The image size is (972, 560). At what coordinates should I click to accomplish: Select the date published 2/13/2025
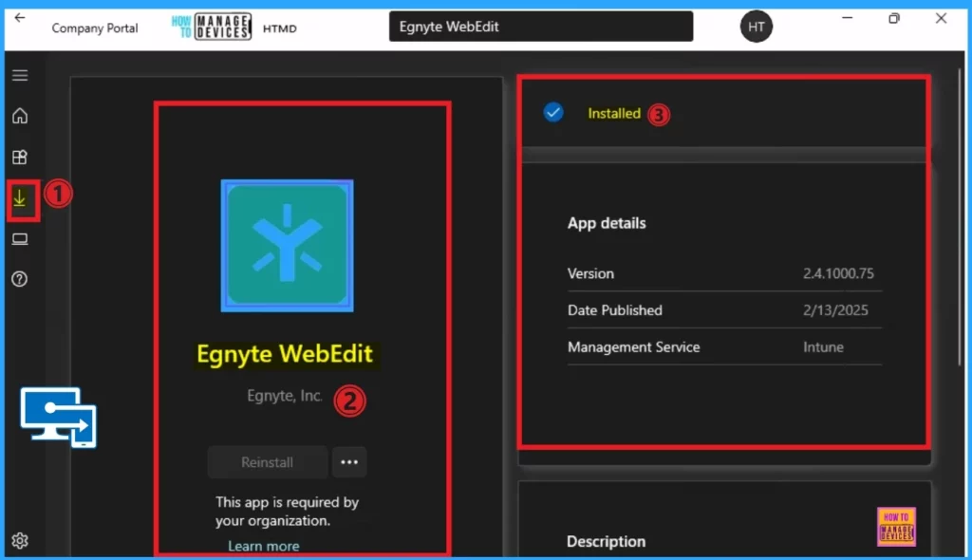click(x=835, y=310)
